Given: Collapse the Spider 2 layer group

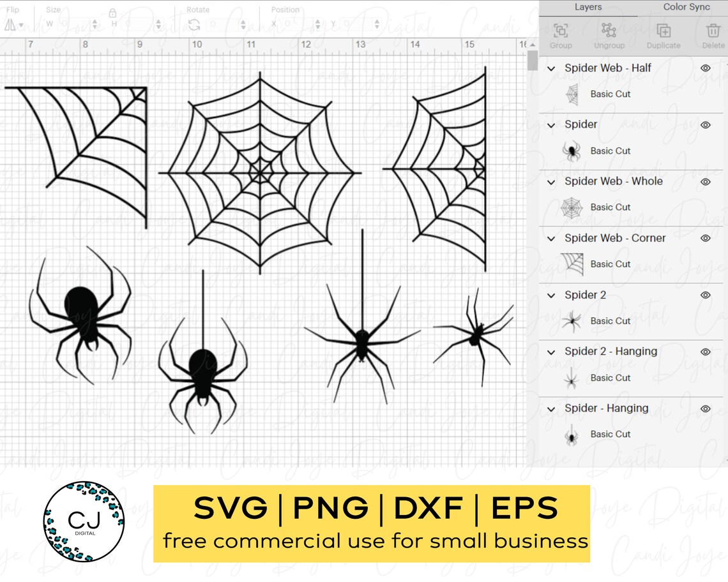Looking at the screenshot, I should (552, 295).
